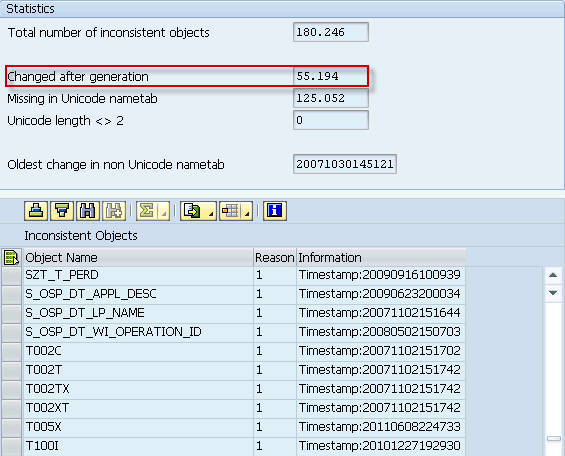Click the Find binoculars icon
Viewport: 565px width, 456px height.
click(88, 211)
